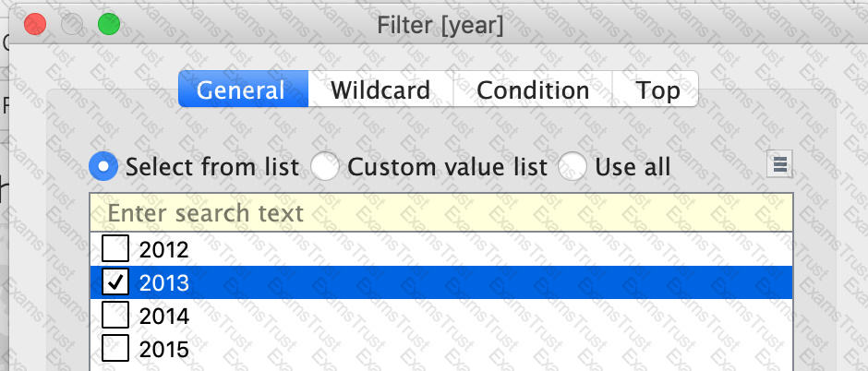Image resolution: width=868 pixels, height=371 pixels.
Task: Select the Top tab
Action: point(656,89)
